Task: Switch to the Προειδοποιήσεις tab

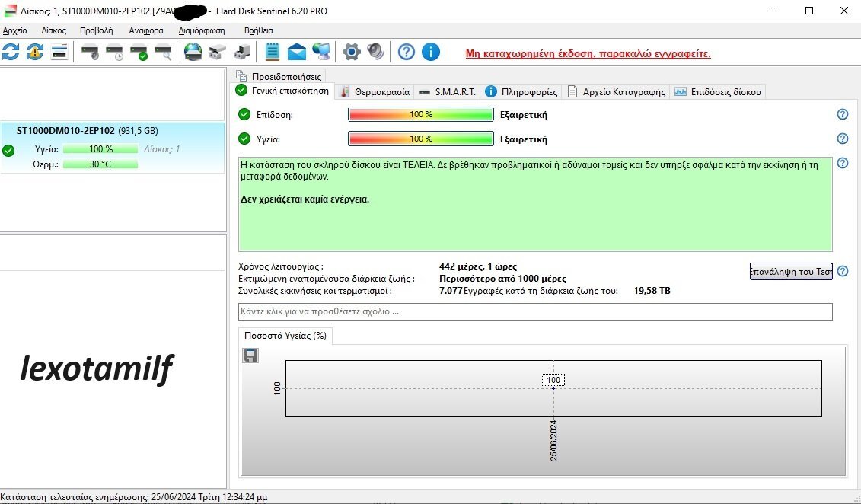Action: [279, 76]
